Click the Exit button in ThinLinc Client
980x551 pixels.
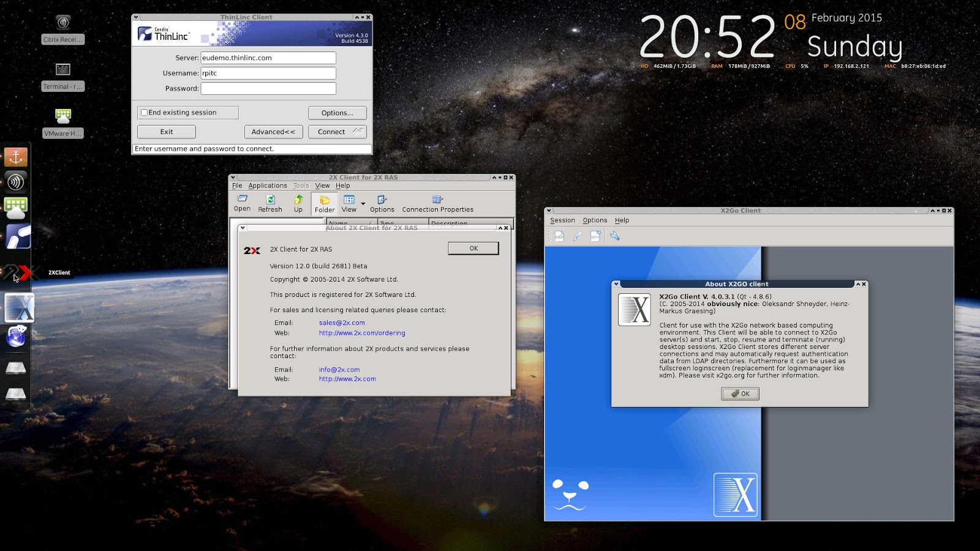click(x=167, y=132)
